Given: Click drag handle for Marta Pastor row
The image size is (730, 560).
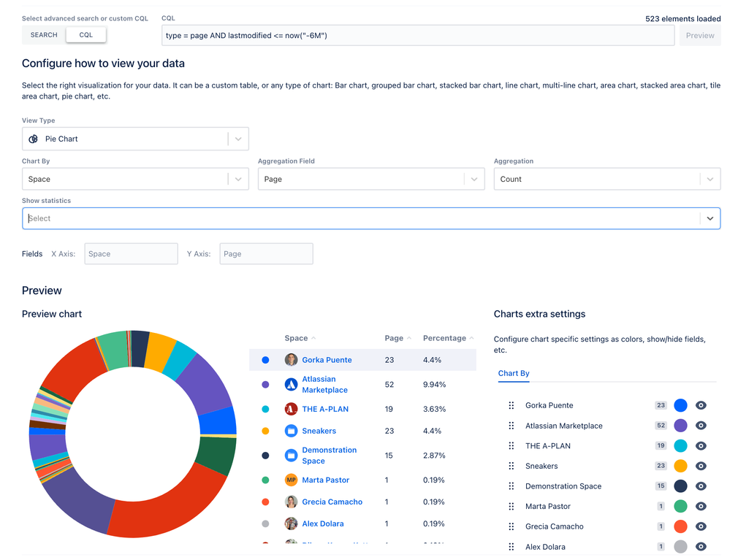Looking at the screenshot, I should [512, 506].
